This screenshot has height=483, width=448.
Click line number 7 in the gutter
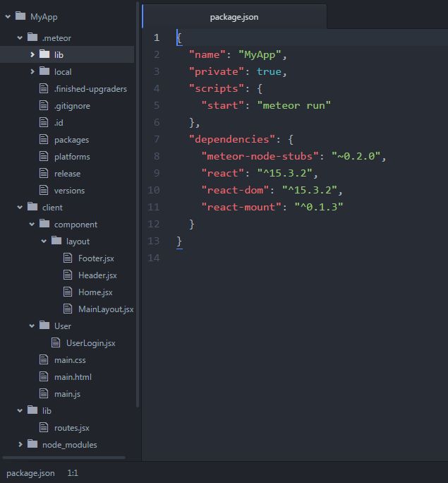[x=157, y=139]
